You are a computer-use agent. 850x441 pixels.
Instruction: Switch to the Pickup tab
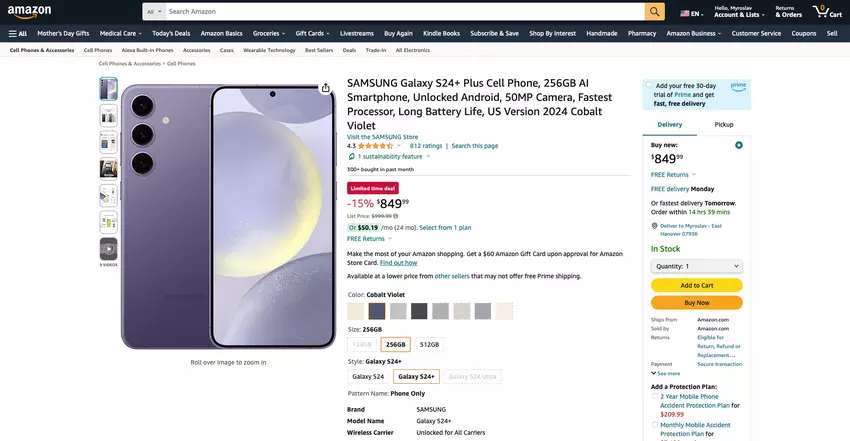(724, 125)
